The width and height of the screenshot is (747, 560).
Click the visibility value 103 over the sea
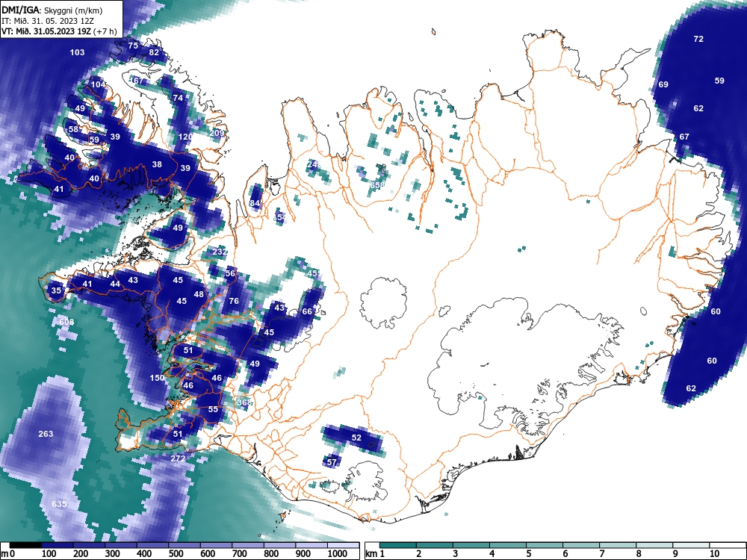(77, 52)
